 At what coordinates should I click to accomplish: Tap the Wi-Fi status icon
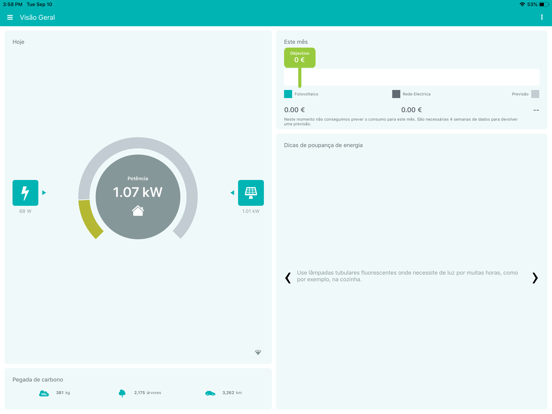(522, 4)
